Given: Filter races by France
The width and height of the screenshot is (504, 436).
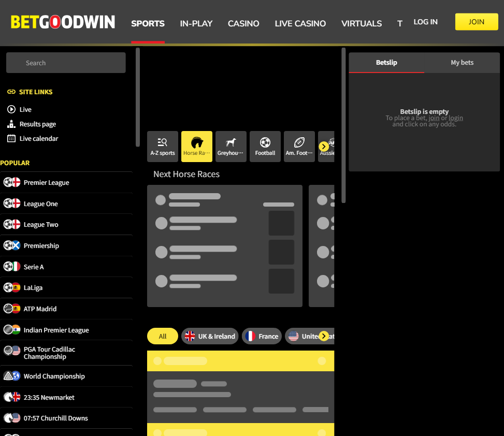Looking at the screenshot, I should pos(262,336).
